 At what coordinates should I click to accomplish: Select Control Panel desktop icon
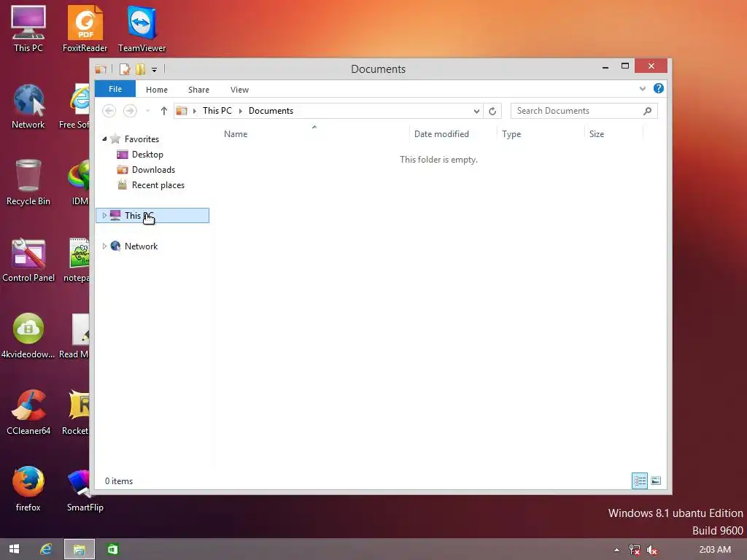pos(28,260)
